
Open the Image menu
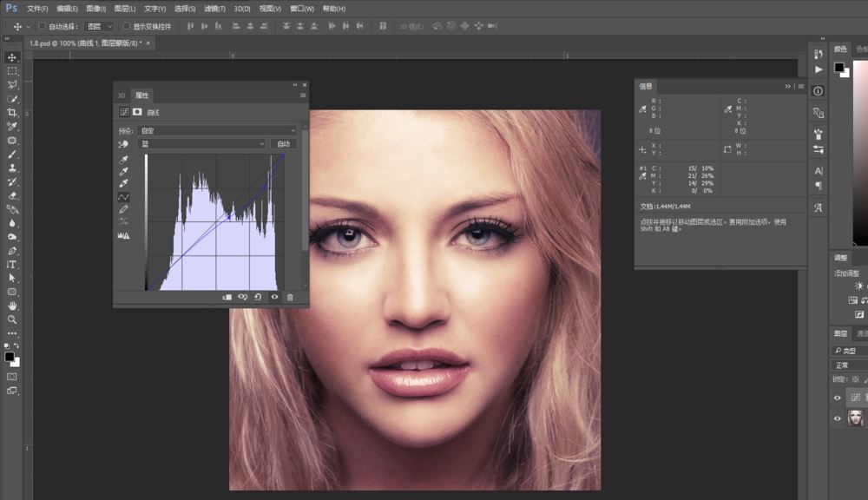(95, 9)
